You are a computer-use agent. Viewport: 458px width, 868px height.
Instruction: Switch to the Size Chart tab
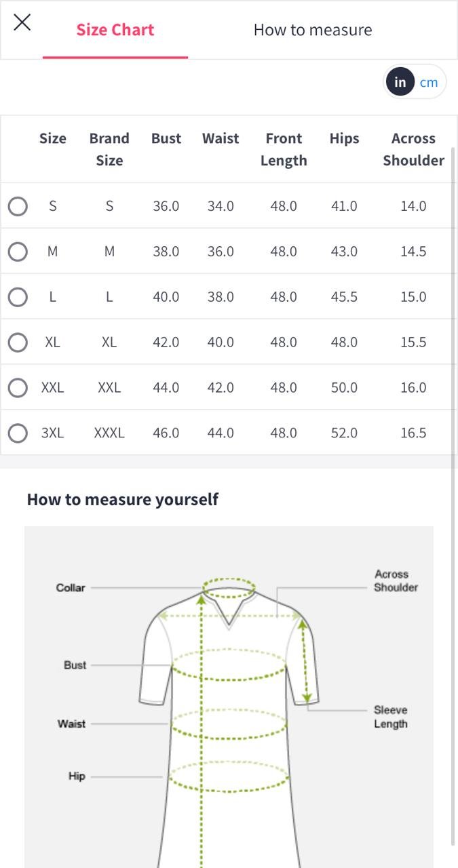tap(115, 30)
